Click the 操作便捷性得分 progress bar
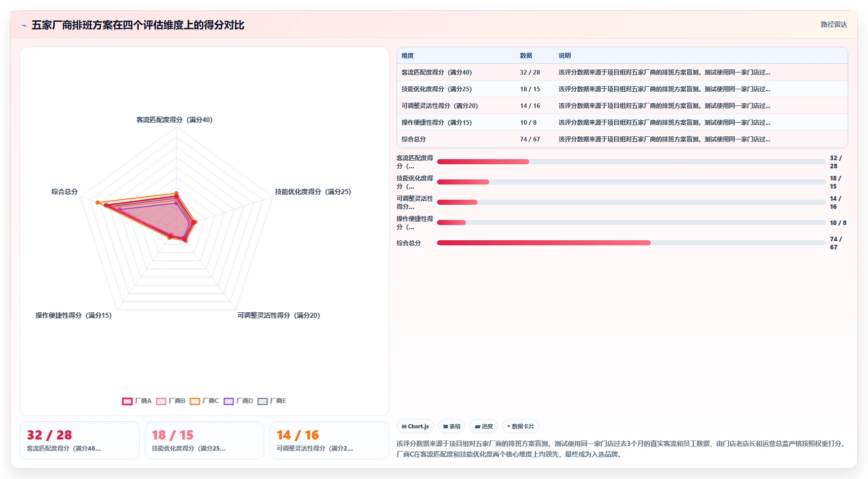Image resolution: width=868 pixels, height=479 pixels. point(631,223)
